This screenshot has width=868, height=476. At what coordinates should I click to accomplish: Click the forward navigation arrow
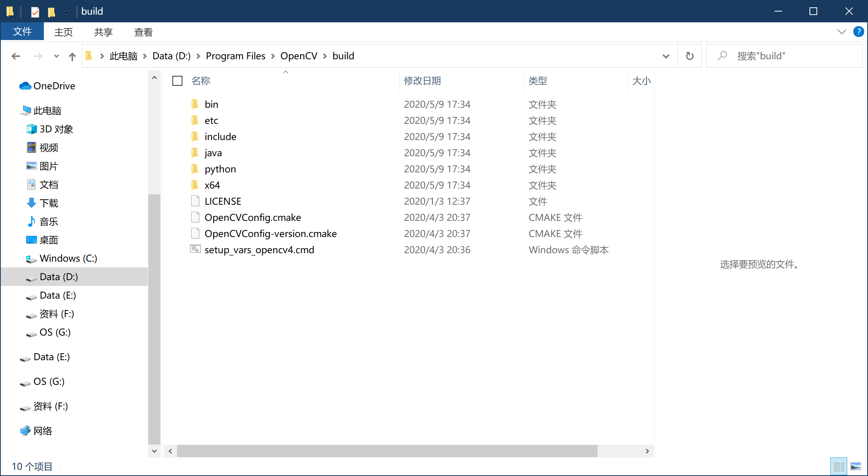[38, 56]
